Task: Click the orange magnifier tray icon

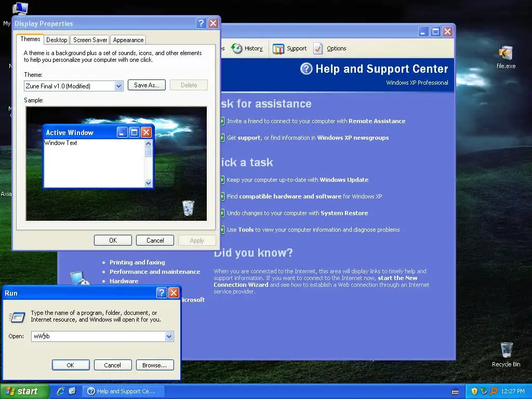Action: tap(494, 391)
